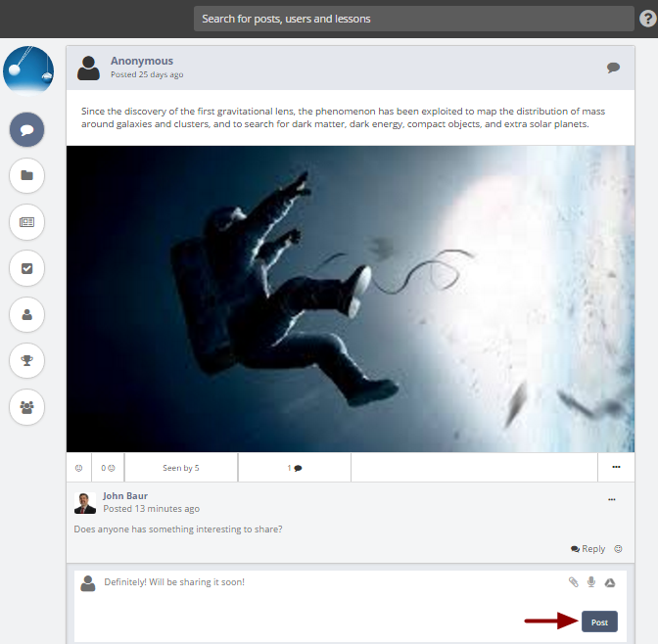Open the checkmark assignments sidebar icon

point(26,268)
